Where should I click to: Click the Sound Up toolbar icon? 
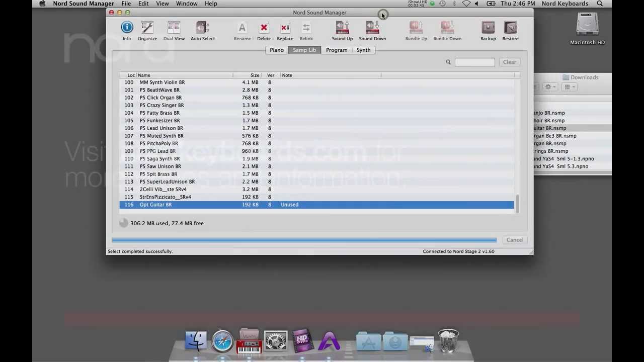tap(342, 31)
